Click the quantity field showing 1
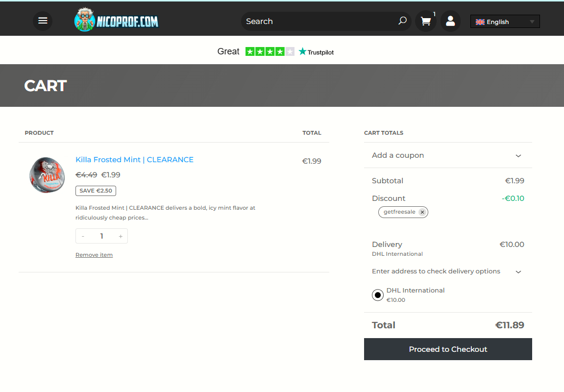Screen dimensions: 564x392 [x=102, y=236]
